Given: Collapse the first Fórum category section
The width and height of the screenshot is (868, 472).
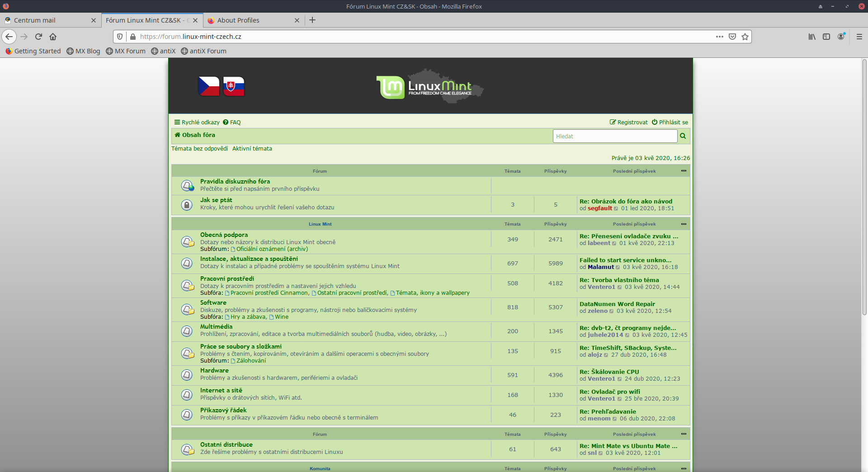Looking at the screenshot, I should click(684, 171).
